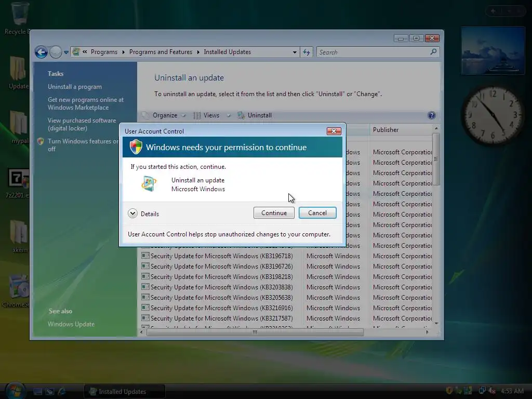Select Security Update KB3196718 row
The width and height of the screenshot is (532, 399).
286,256
